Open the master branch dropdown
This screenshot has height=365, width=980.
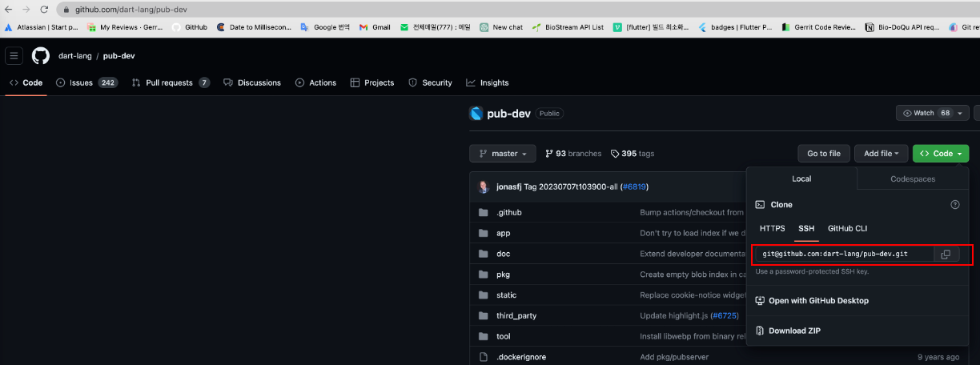point(503,154)
